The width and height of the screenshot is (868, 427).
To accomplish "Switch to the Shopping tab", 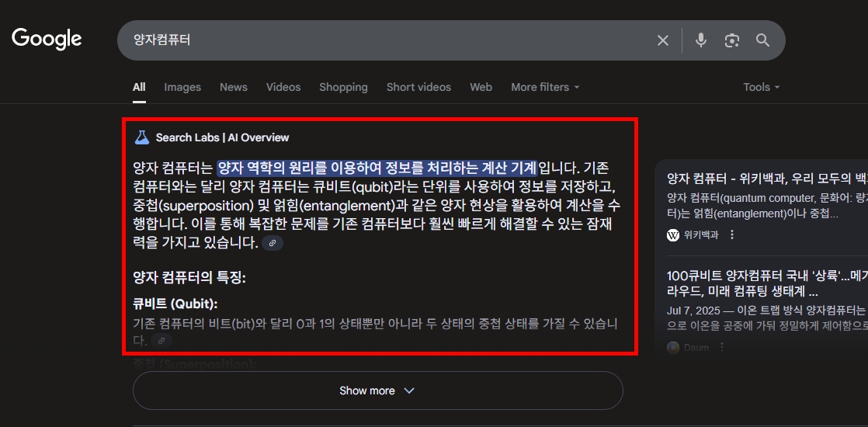I will [x=343, y=87].
